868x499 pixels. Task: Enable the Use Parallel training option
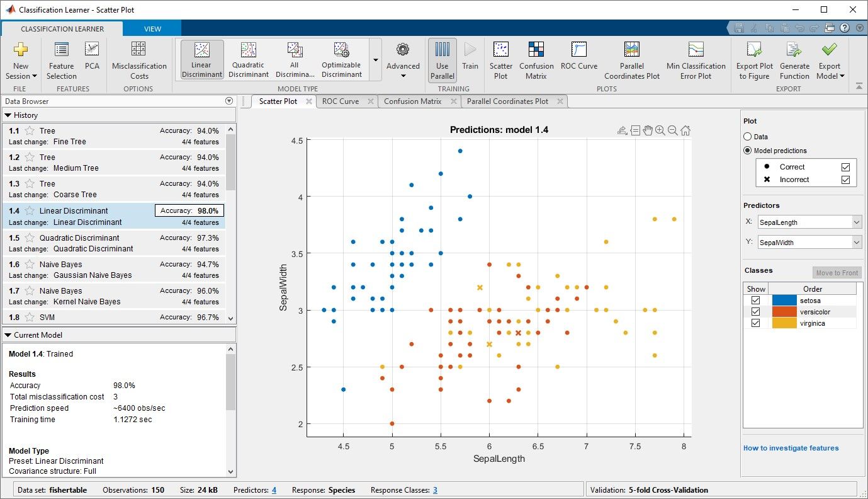coord(442,60)
